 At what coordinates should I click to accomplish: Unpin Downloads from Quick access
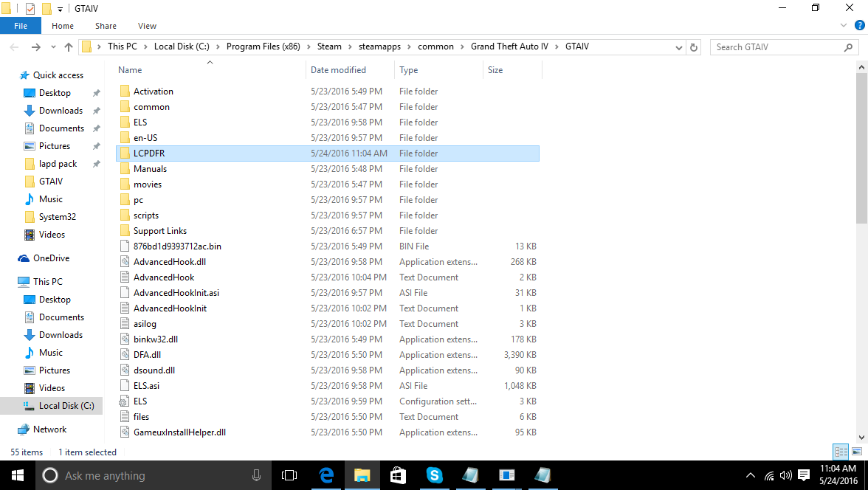96,111
